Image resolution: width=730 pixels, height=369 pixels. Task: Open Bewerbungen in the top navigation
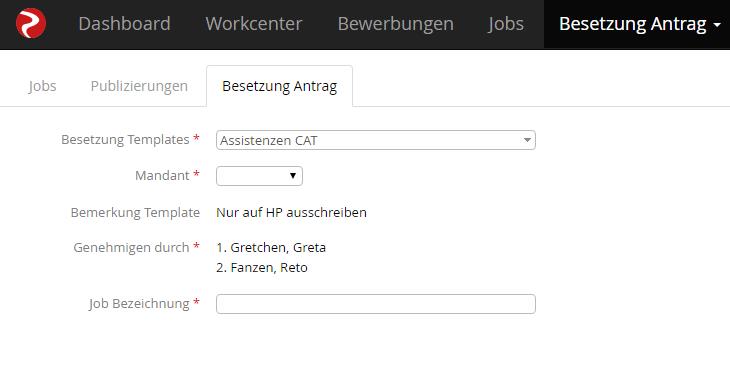(395, 24)
